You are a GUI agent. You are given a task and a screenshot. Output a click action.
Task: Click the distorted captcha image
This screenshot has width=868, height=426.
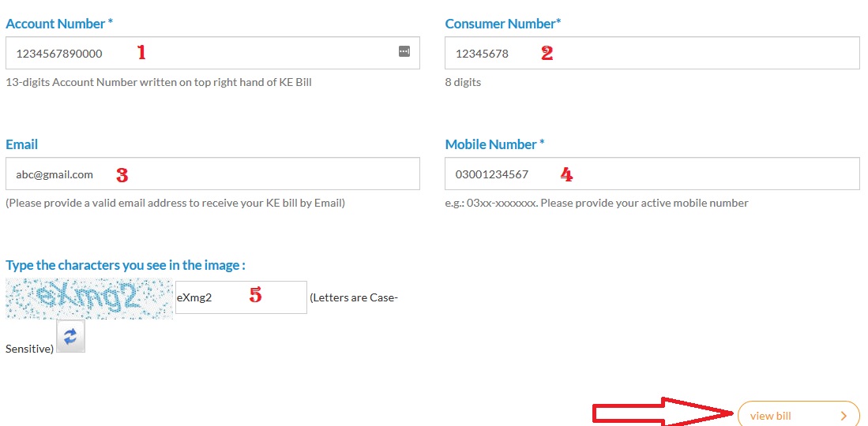coord(88,298)
